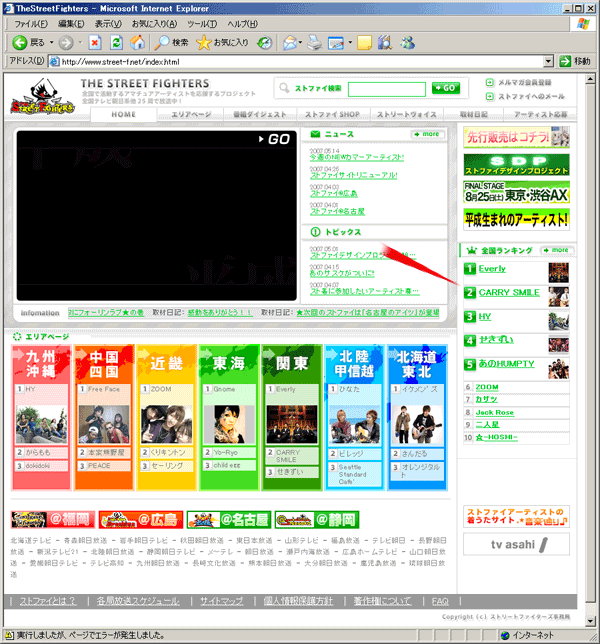The width and height of the screenshot is (600, 644).
Task: Click inside the ストファイ検索 search field
Action: tap(386, 89)
